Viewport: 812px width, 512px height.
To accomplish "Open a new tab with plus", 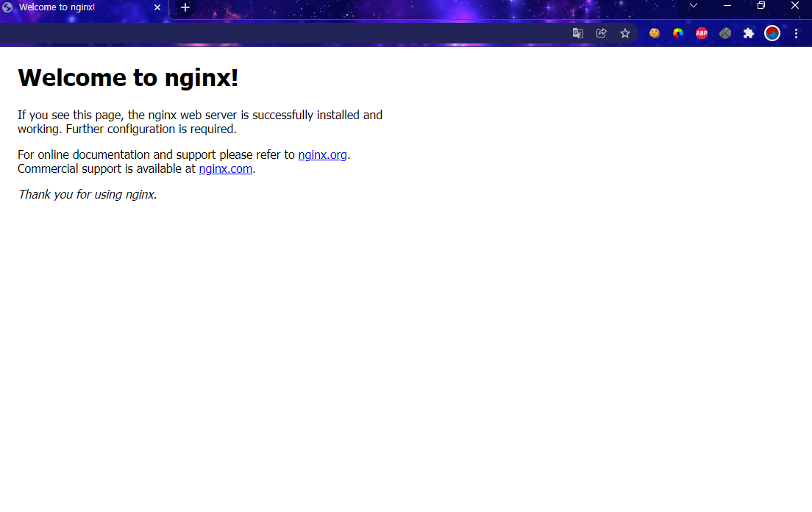I will pos(185,8).
